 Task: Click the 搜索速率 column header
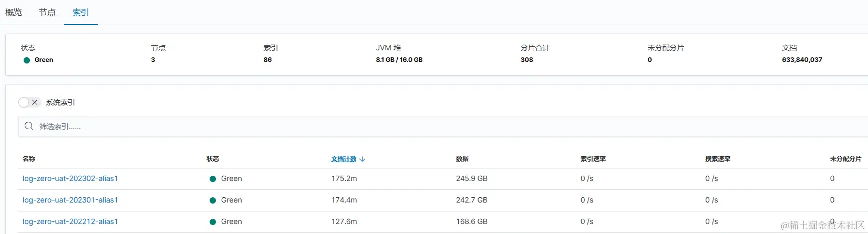pos(718,159)
